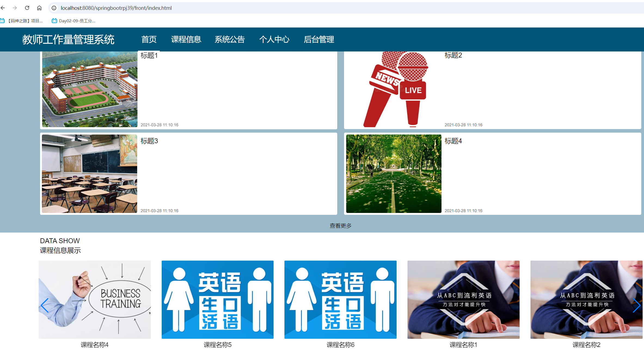The image size is (644, 360).
Task: Open 后台管理 menu item
Action: 319,39
